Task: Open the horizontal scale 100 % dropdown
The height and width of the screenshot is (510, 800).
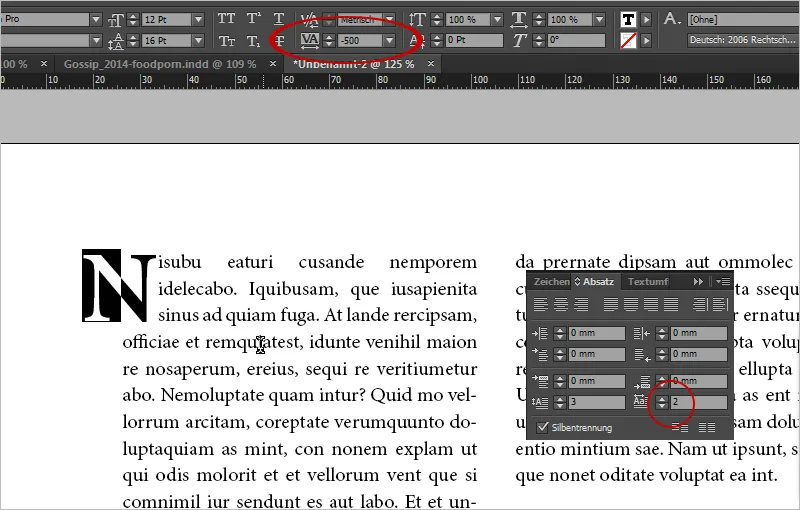Action: coord(599,20)
